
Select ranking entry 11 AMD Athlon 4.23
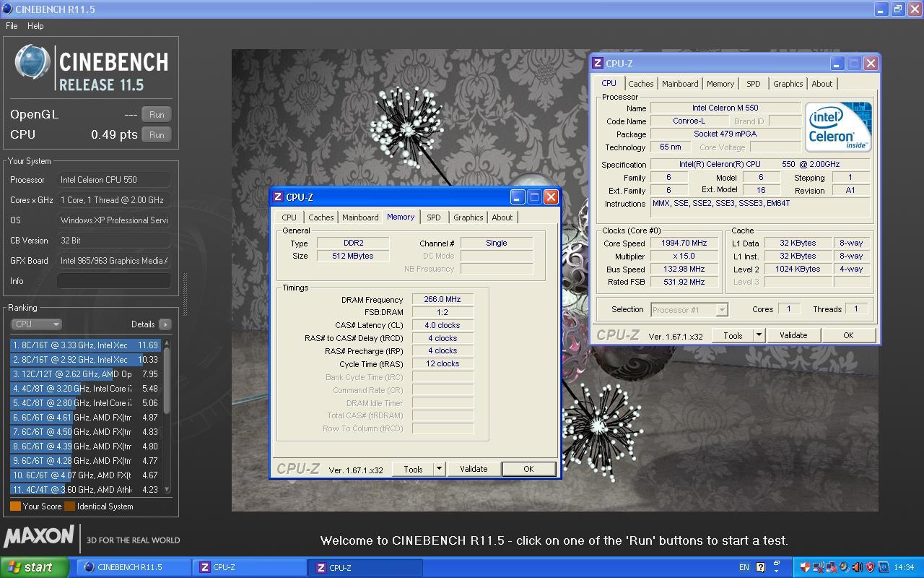(85, 489)
